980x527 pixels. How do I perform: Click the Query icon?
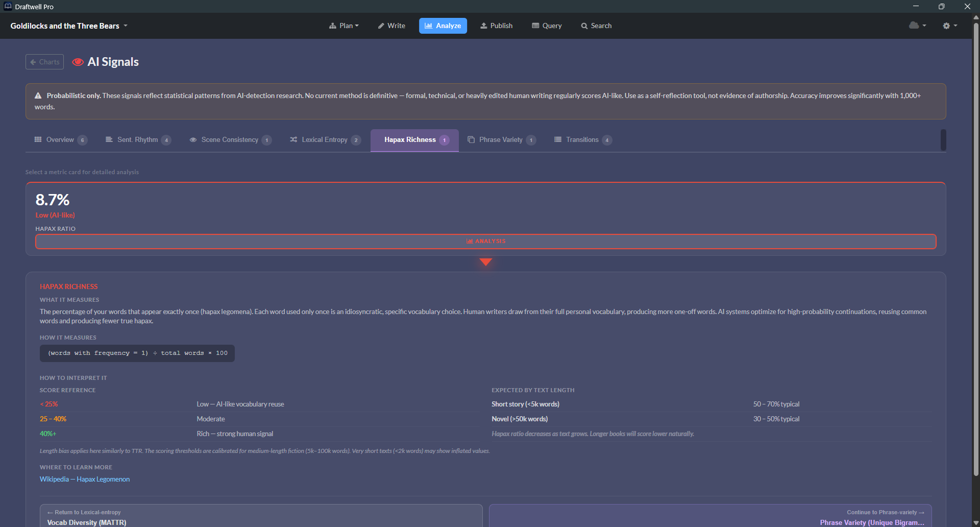click(x=535, y=26)
